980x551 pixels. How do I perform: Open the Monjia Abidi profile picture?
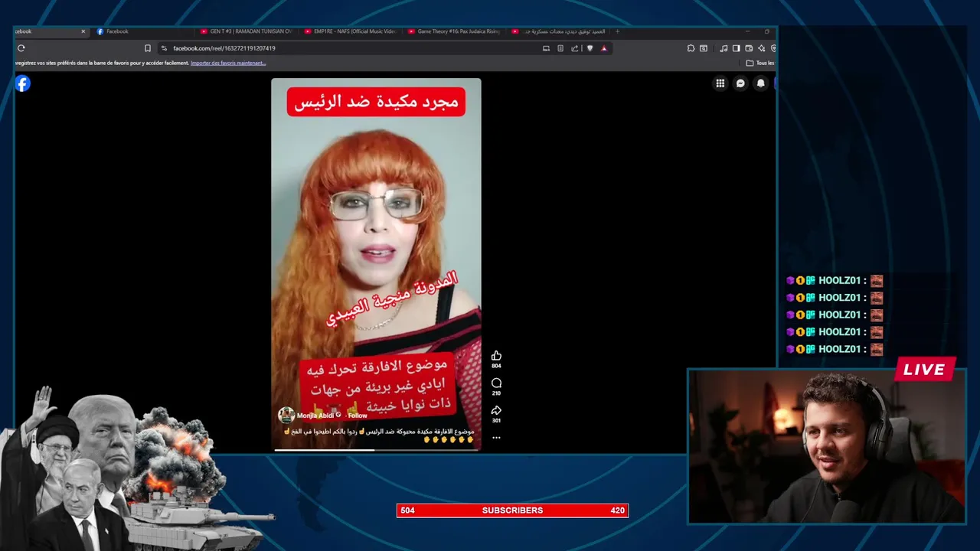pyautogui.click(x=286, y=415)
